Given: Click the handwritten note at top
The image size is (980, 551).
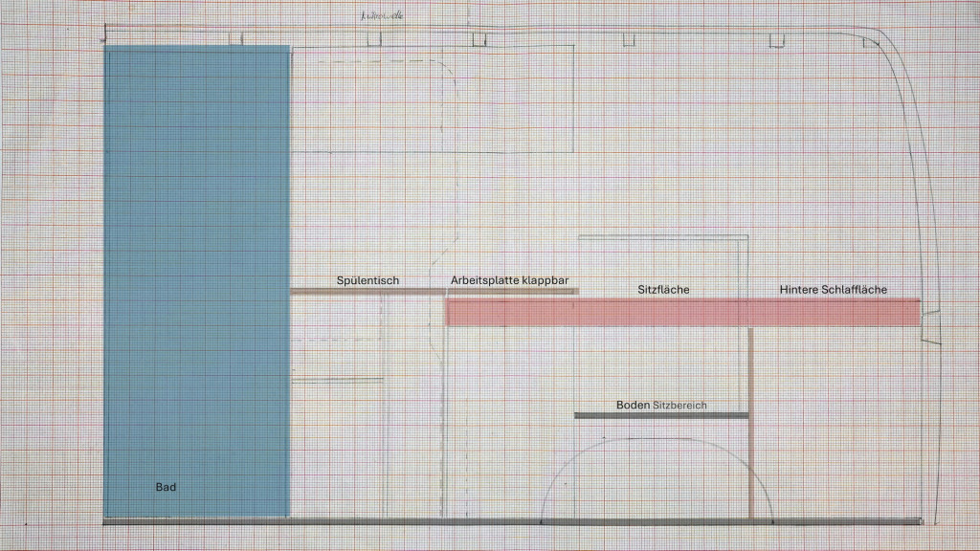Looking at the screenshot, I should (x=381, y=15).
